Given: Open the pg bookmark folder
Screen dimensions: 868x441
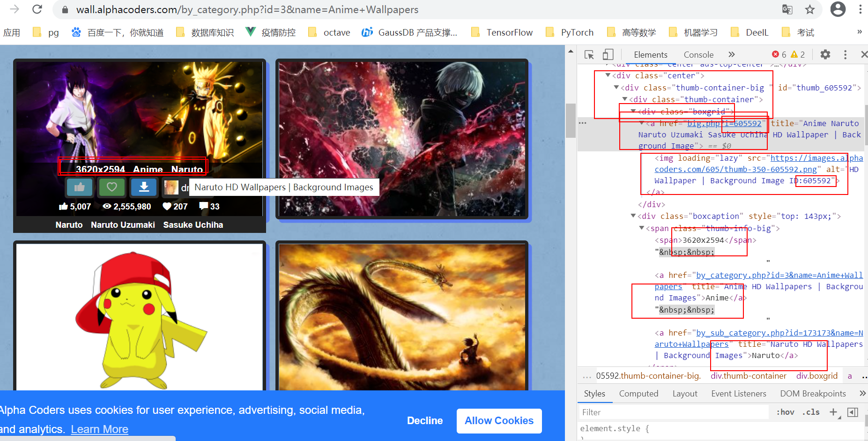Looking at the screenshot, I should click(46, 32).
